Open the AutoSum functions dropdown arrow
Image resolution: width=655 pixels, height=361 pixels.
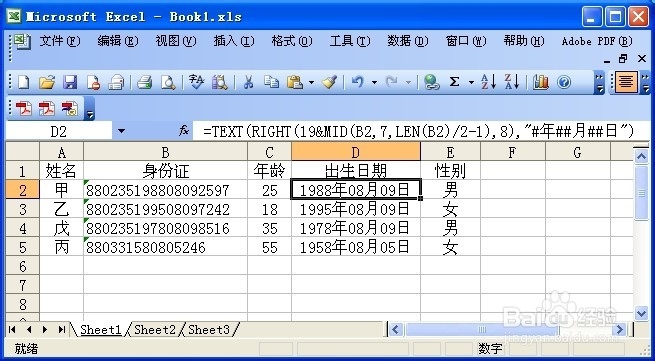pos(472,82)
